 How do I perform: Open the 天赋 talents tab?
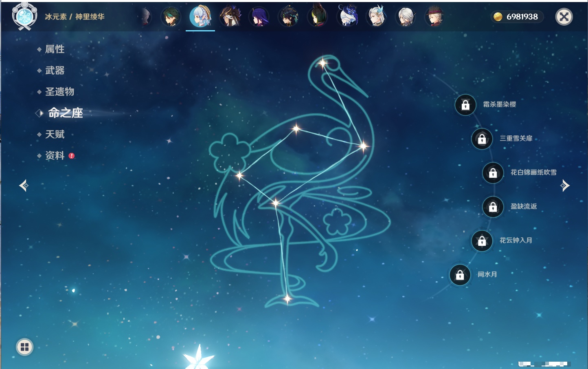55,134
